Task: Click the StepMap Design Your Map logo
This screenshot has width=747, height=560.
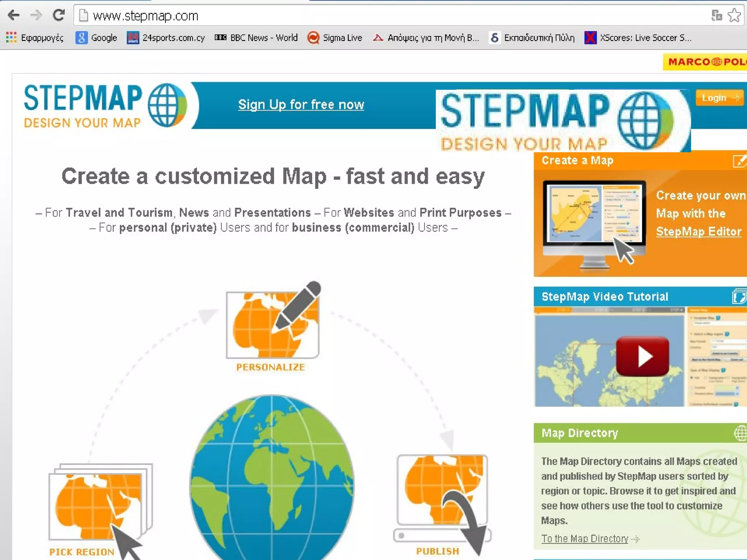Action: (x=105, y=106)
